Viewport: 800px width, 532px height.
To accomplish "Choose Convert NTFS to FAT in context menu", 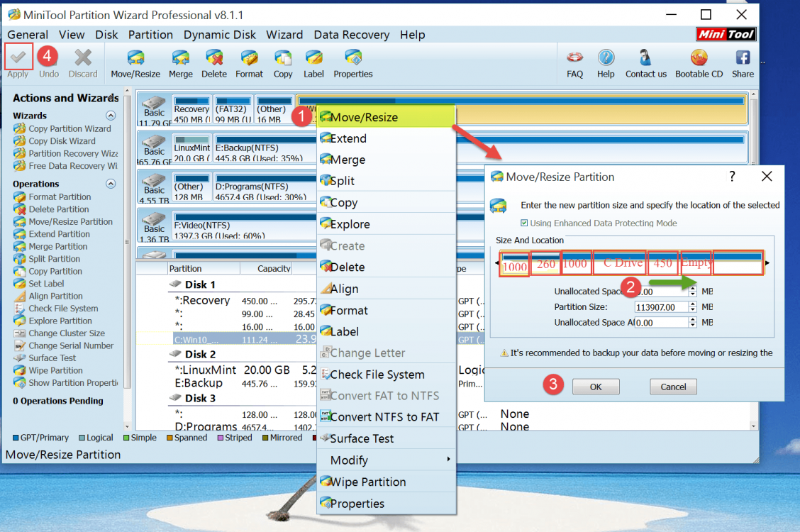I will click(x=387, y=416).
